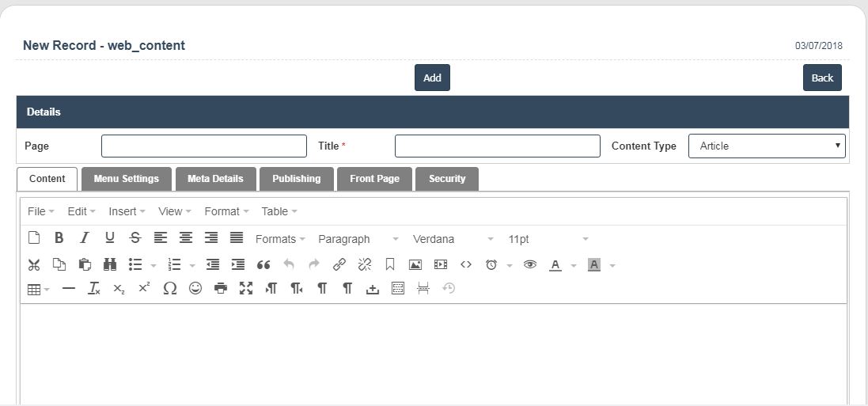Toggle bold formatting
Image resolution: width=868 pixels, height=406 pixels.
[59, 238]
